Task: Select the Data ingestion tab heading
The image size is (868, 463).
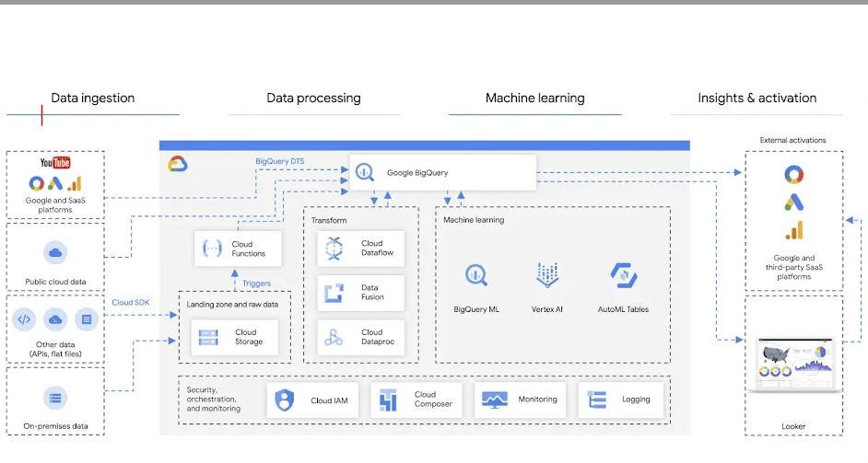Action: 93,98
